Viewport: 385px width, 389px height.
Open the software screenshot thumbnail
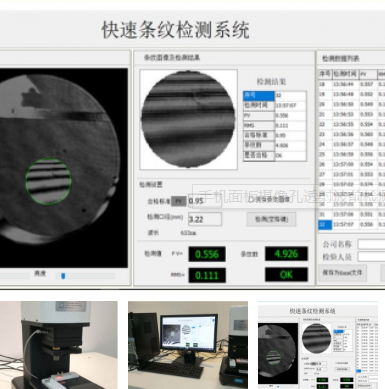(x=318, y=345)
